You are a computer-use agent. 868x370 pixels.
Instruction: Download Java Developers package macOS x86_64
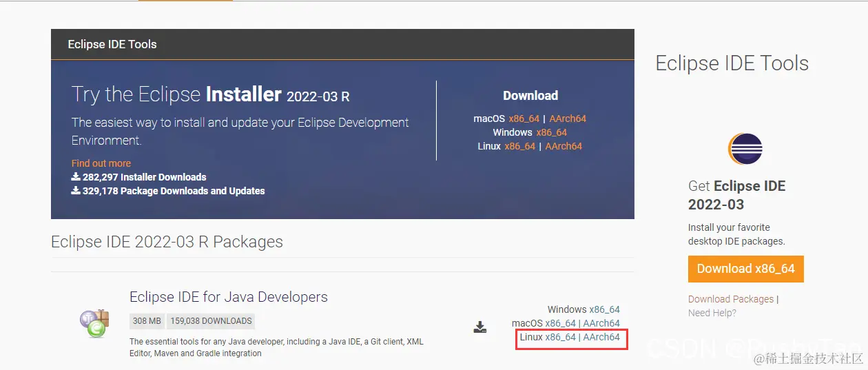[561, 323]
